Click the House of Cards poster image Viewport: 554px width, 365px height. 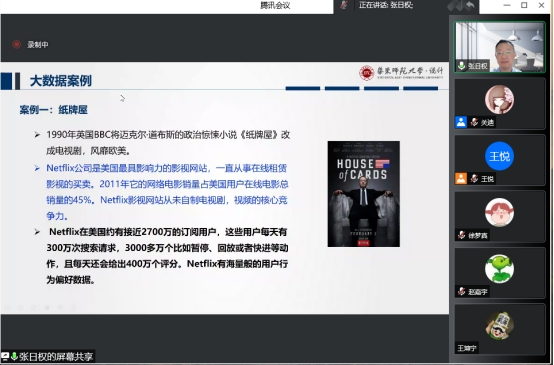[364, 194]
